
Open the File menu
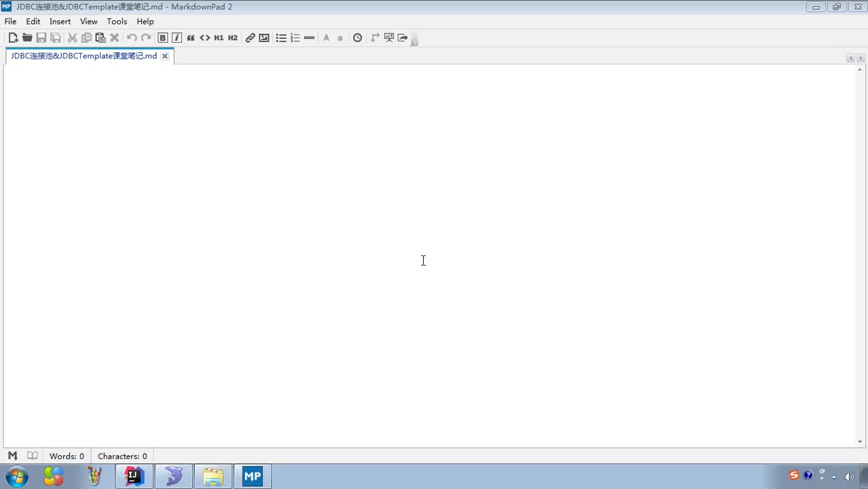(11, 21)
